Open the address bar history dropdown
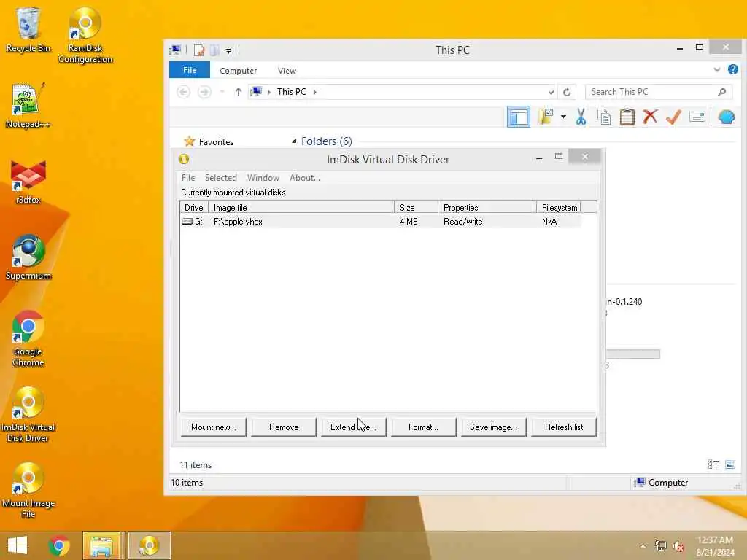The width and height of the screenshot is (747, 560). pos(551,92)
